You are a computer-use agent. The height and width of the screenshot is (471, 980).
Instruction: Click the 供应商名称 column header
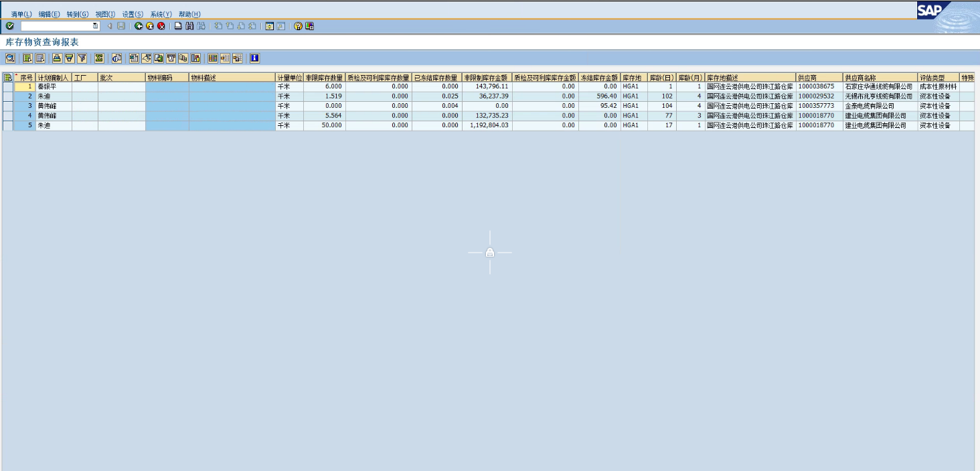(880, 78)
